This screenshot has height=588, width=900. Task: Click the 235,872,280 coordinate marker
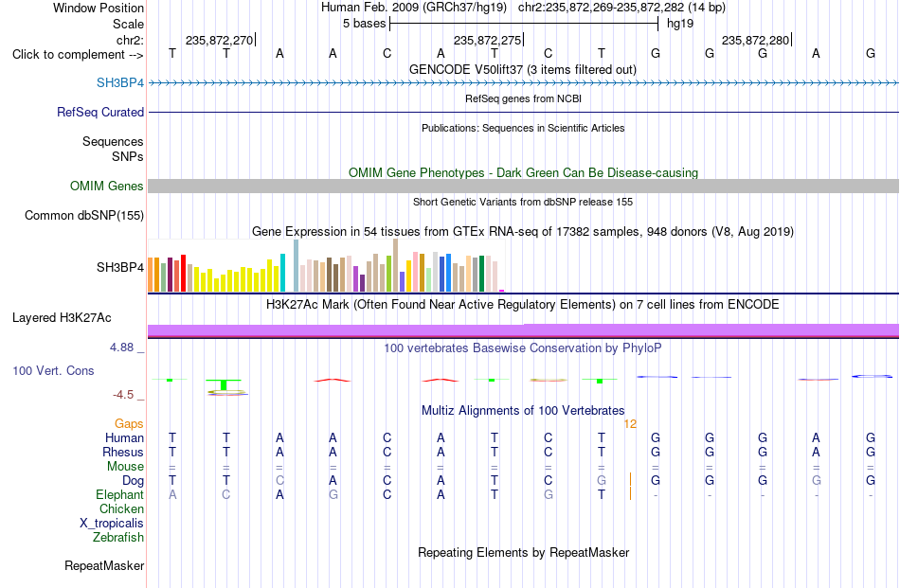tap(755, 40)
